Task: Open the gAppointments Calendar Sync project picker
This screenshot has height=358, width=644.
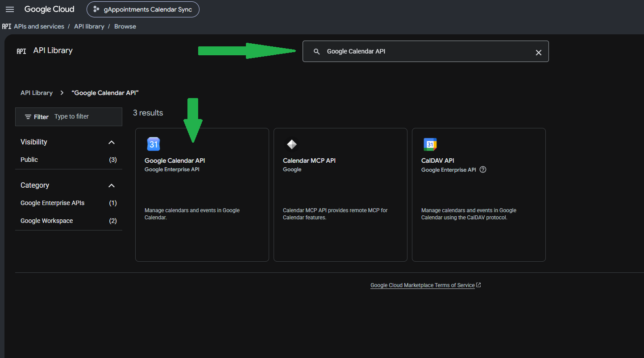Action: click(143, 9)
